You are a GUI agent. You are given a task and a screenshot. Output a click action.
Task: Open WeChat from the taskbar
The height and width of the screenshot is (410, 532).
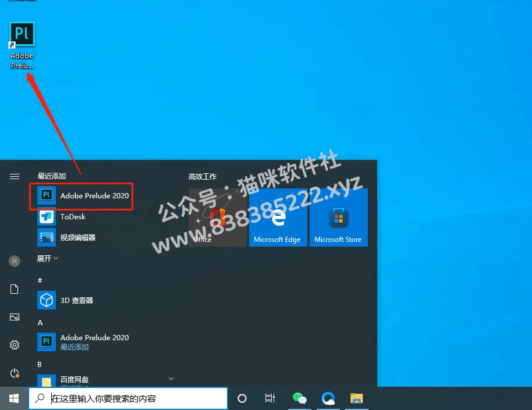tap(299, 398)
